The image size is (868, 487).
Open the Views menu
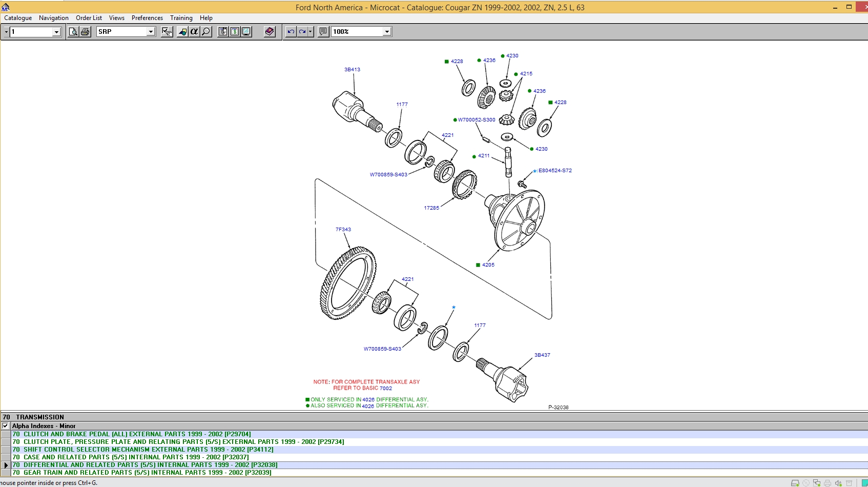coord(117,18)
